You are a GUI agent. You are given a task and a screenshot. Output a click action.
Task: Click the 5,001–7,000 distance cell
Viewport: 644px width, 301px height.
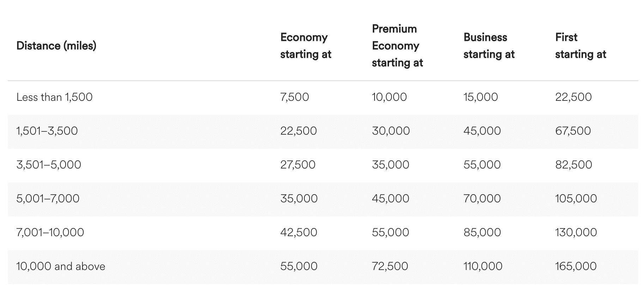click(x=48, y=199)
